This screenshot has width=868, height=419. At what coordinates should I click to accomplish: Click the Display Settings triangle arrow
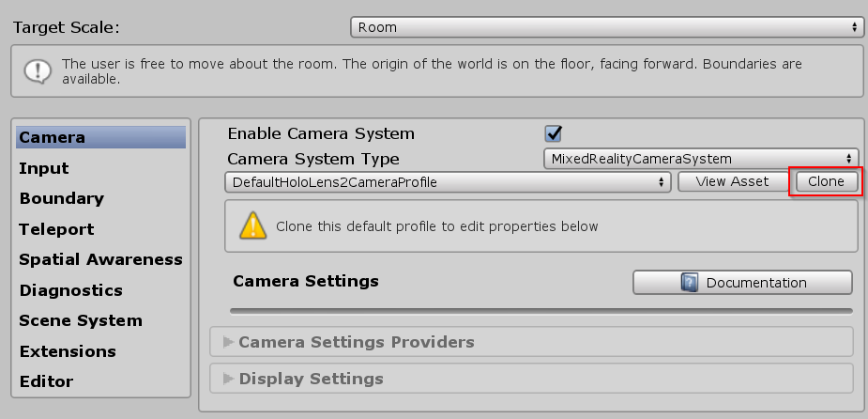coord(228,379)
